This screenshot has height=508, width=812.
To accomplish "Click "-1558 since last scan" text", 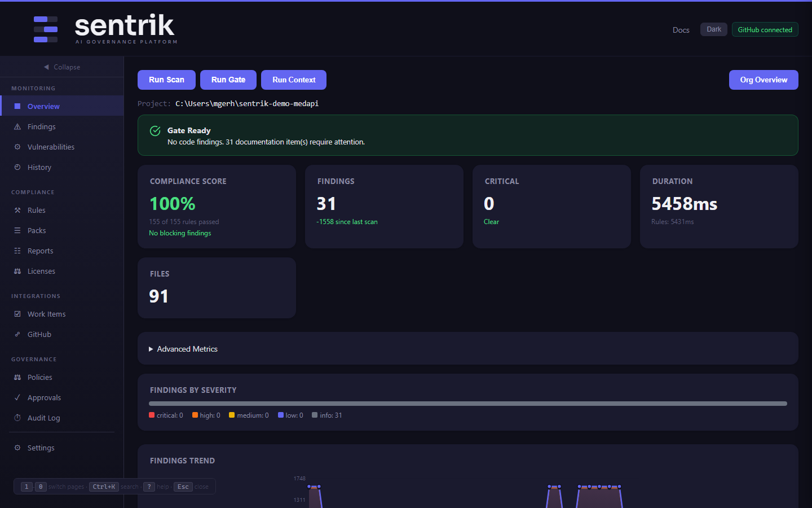I will click(347, 222).
